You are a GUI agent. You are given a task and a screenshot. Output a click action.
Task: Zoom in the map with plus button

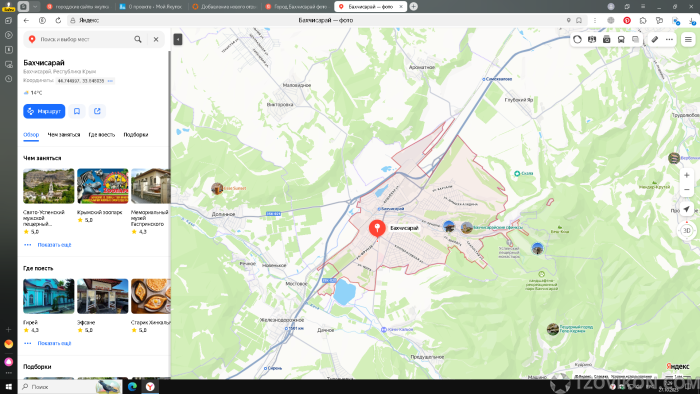tap(687, 175)
